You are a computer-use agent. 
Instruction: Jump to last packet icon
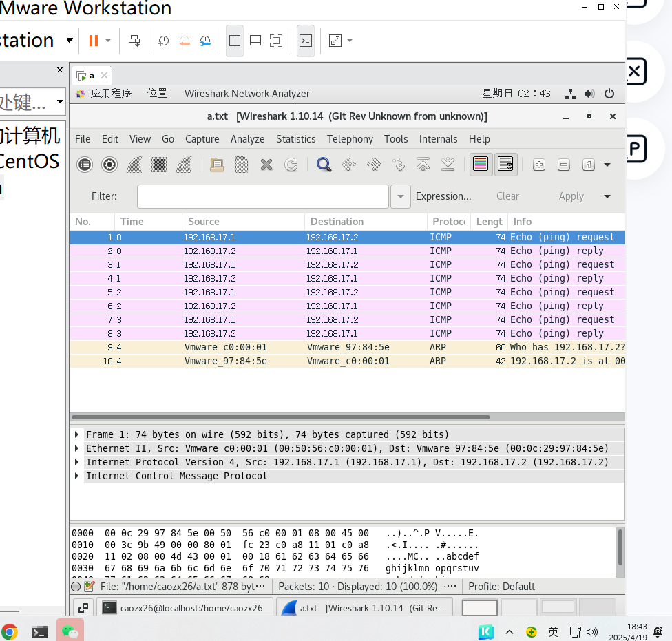click(448, 165)
